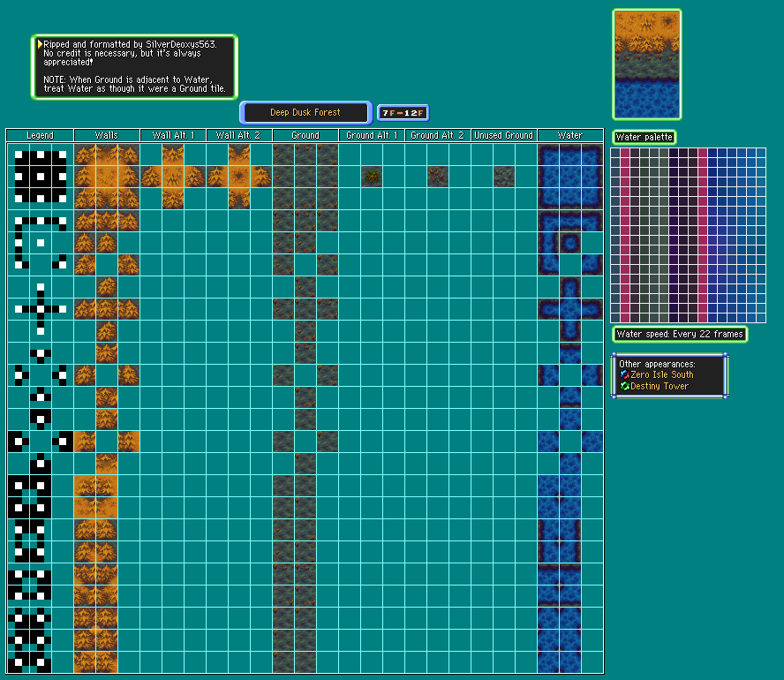
Task: Select the dark-hole center tile of Wall Alt. 2
Action: point(239,177)
